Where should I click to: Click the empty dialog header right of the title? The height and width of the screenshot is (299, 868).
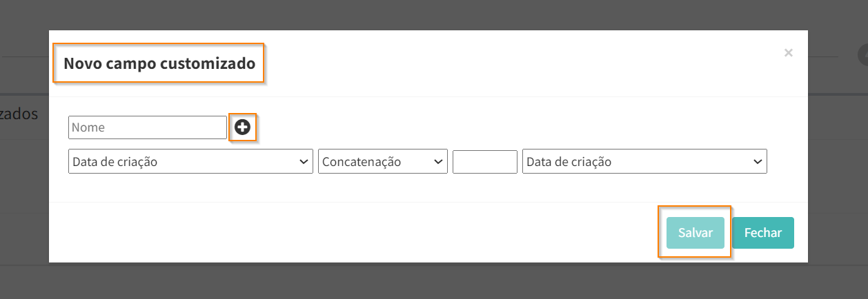[517, 64]
